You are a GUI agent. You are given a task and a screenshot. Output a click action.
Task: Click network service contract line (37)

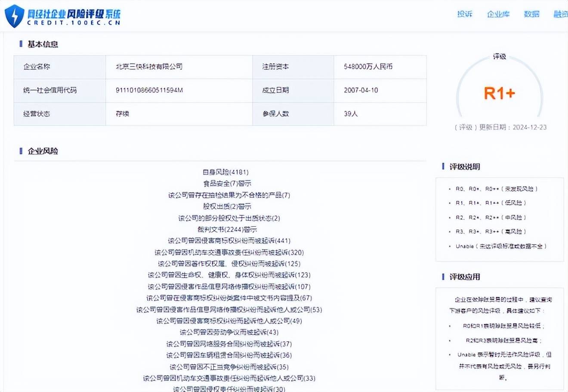point(229,344)
